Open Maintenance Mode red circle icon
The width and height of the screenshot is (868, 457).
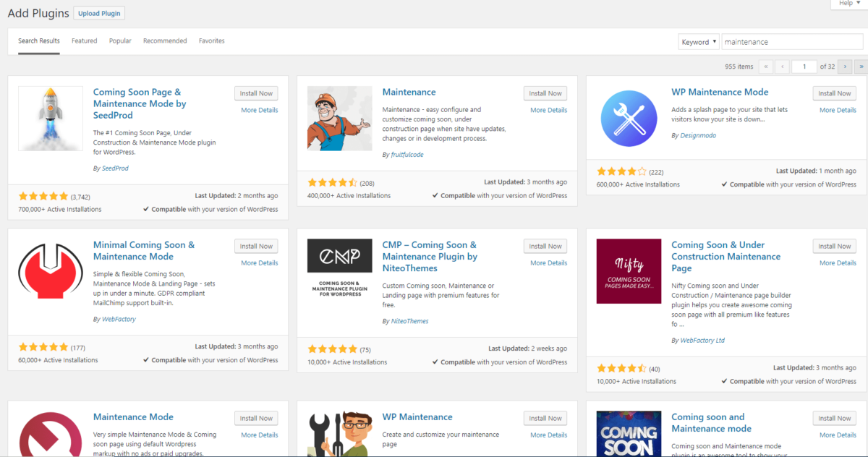point(50,433)
